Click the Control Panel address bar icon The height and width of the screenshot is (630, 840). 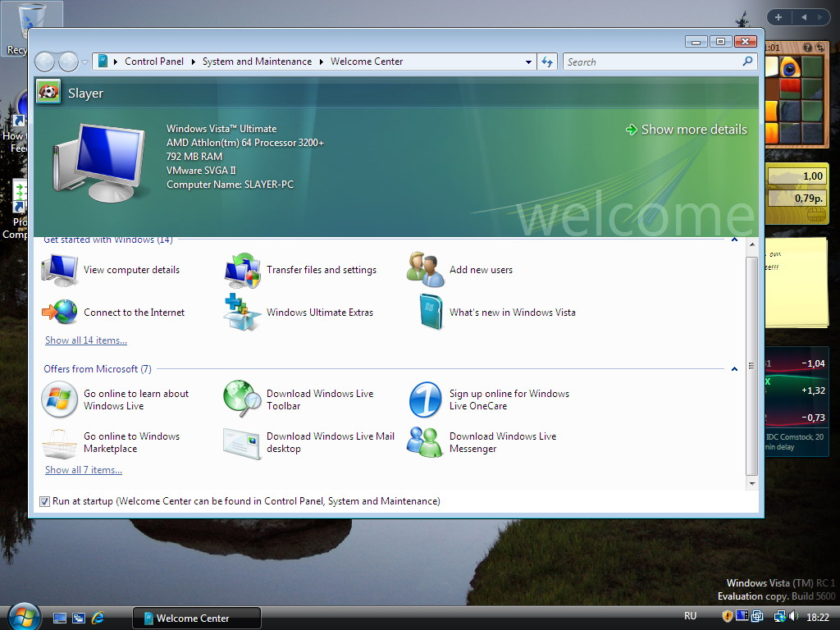coord(103,61)
